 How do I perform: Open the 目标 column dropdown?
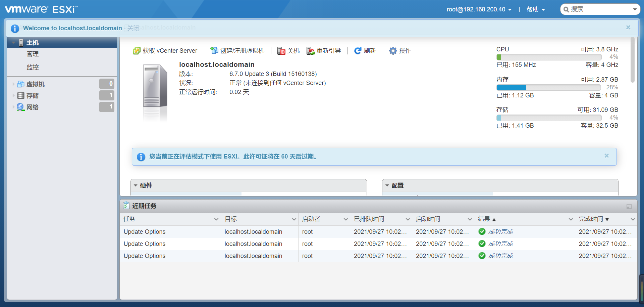(294, 219)
